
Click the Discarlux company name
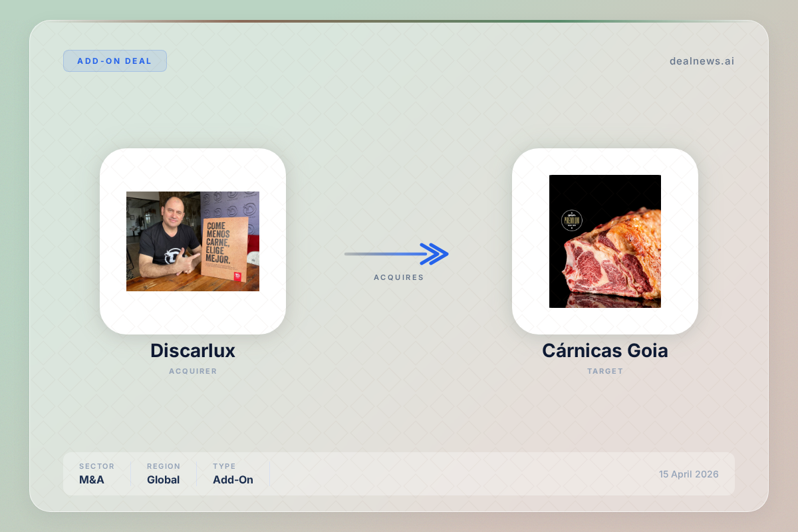193,350
